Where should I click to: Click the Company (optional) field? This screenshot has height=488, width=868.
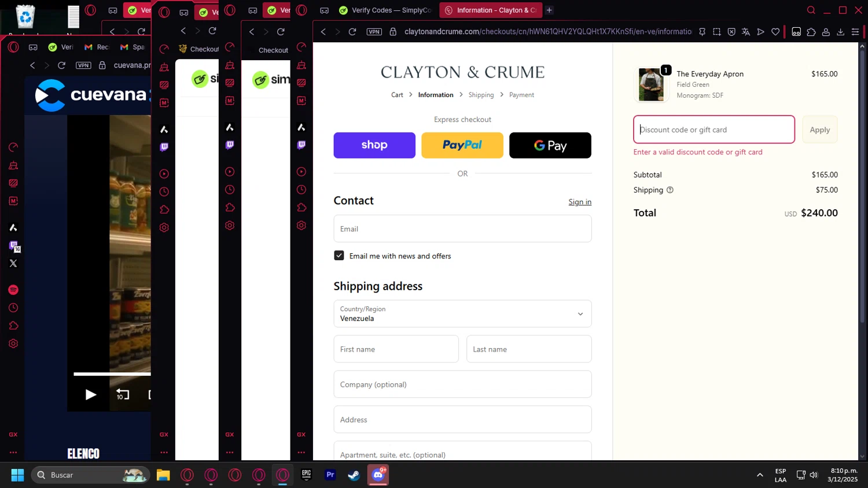point(462,384)
